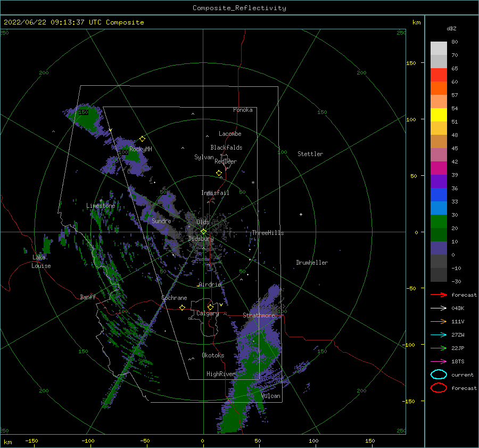Image resolution: width=479 pixels, height=448 pixels.
Task: Click the Ponoka label on the map
Action: click(x=243, y=110)
